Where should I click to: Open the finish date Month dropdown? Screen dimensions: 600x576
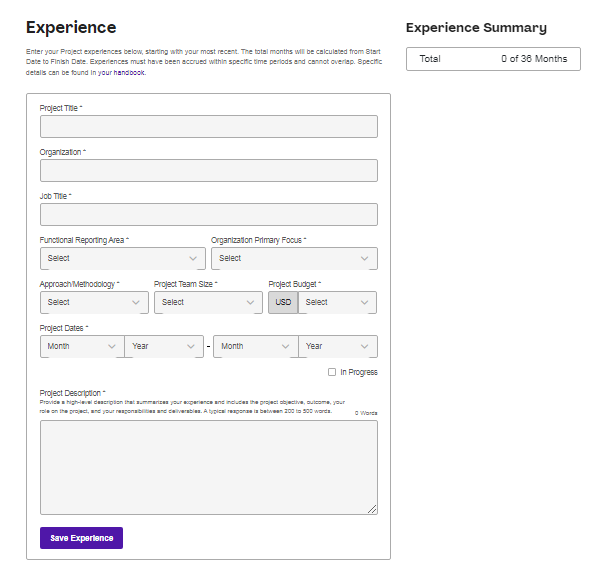point(255,346)
